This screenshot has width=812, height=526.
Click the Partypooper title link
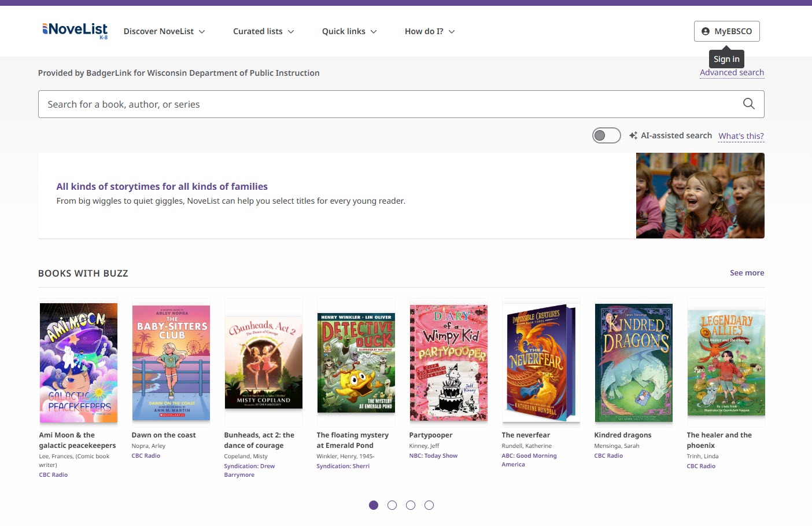[x=431, y=435]
